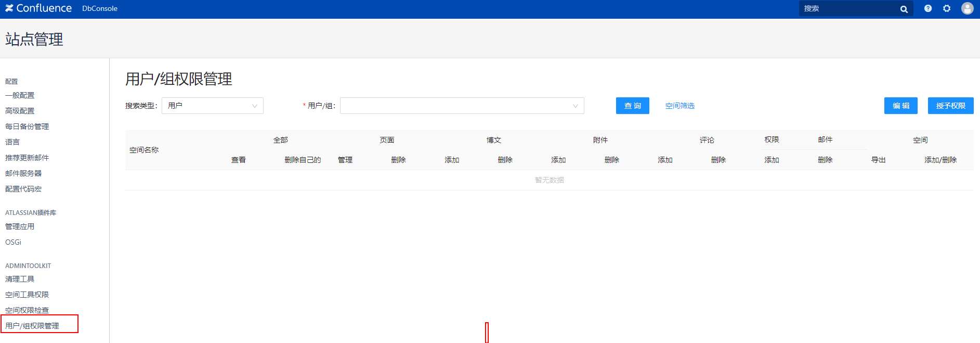Open 清理工具 under ADMINTOOLKIT
Screen dimensions: 980x343
click(x=20, y=279)
